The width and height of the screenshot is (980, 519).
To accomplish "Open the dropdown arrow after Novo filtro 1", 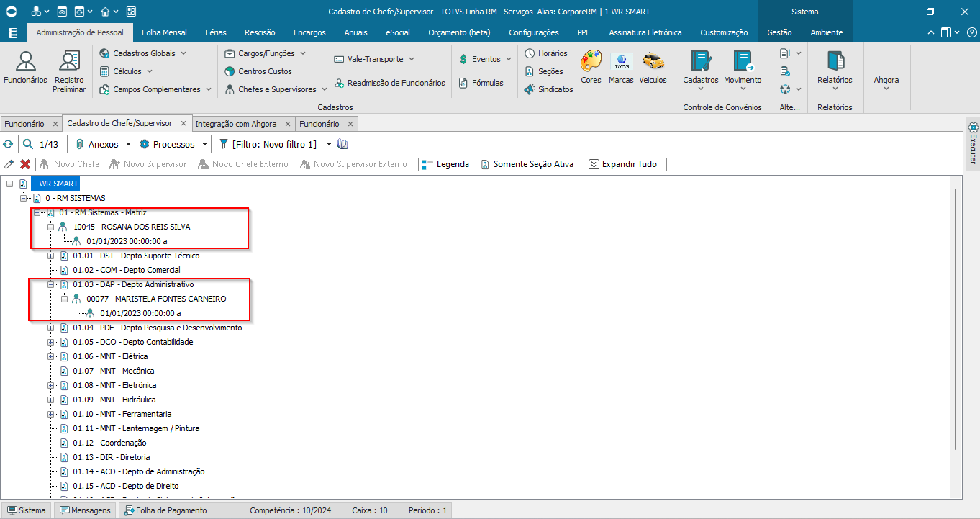I will click(x=329, y=144).
